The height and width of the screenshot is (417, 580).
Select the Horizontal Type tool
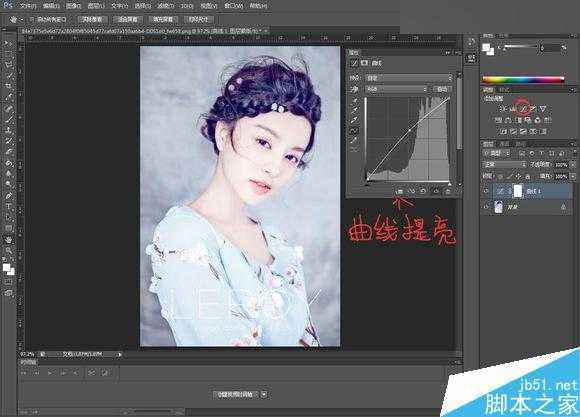pos(8,206)
